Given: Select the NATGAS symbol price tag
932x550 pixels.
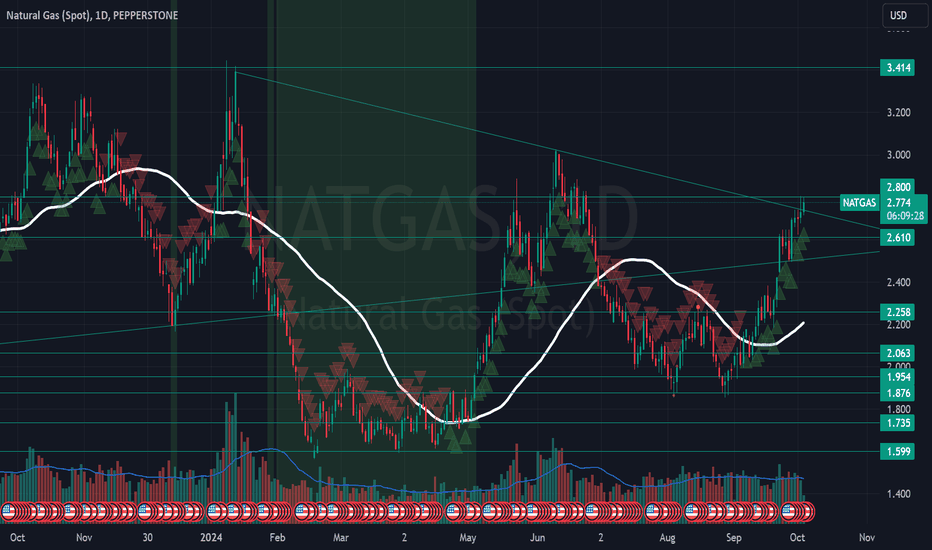Looking at the screenshot, I should (859, 203).
